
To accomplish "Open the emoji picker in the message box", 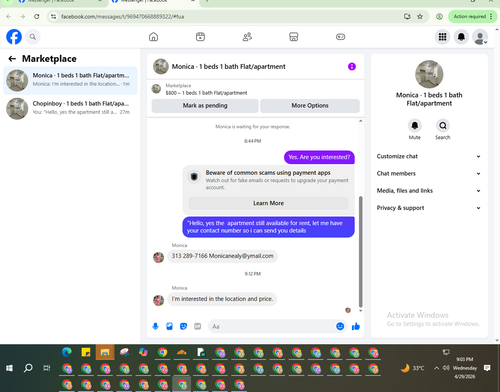I will coord(340,326).
